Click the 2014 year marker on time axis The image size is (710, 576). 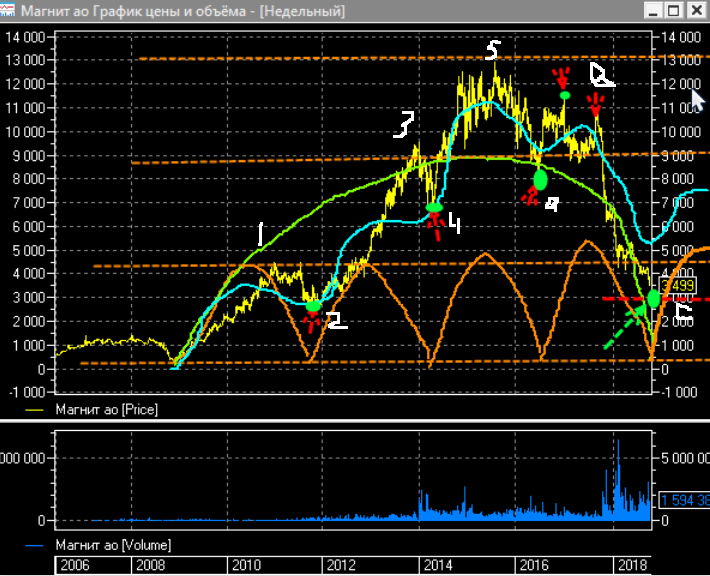pyautogui.click(x=438, y=565)
